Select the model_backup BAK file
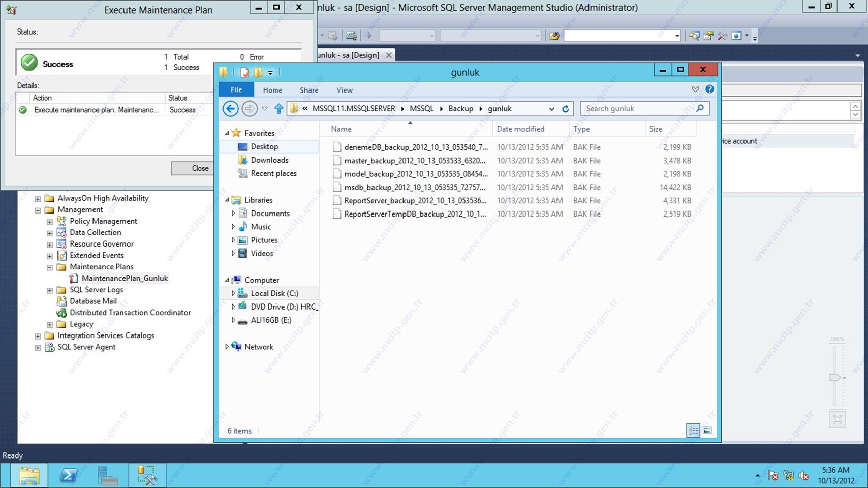Image resolution: width=868 pixels, height=488 pixels. tap(416, 174)
